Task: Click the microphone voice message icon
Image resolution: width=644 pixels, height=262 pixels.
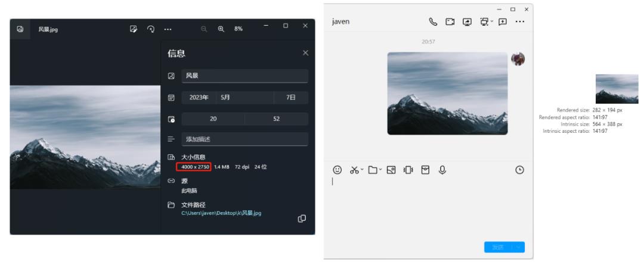Action: [x=442, y=170]
